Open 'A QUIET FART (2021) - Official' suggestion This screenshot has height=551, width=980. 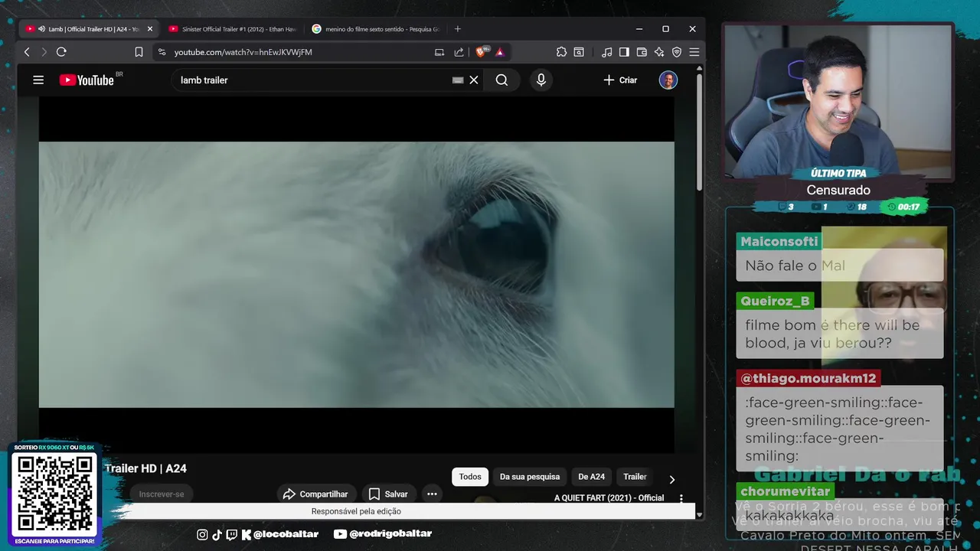pos(609,498)
